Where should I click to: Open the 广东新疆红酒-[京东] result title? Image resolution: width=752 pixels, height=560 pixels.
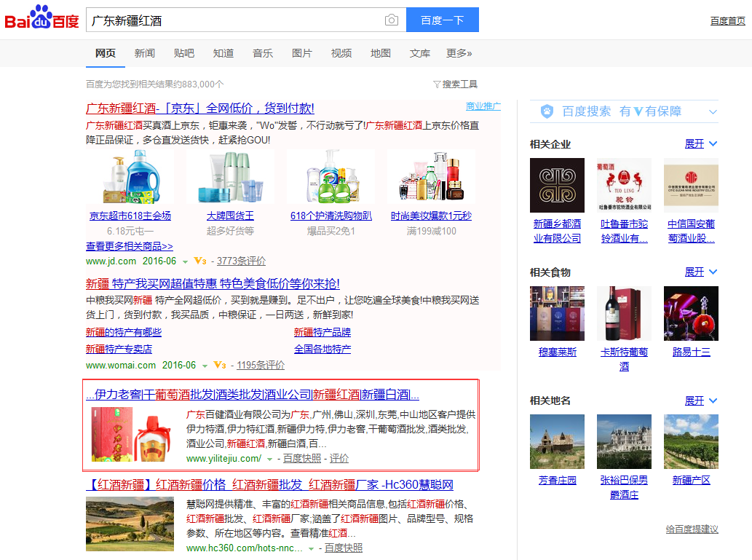click(200, 109)
